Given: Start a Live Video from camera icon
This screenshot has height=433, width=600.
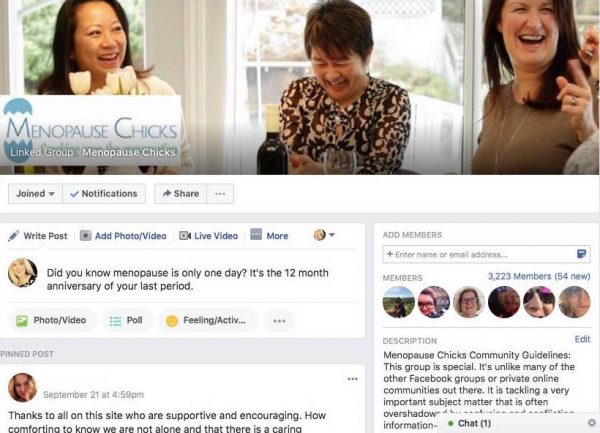Looking at the screenshot, I should pyautogui.click(x=185, y=236).
